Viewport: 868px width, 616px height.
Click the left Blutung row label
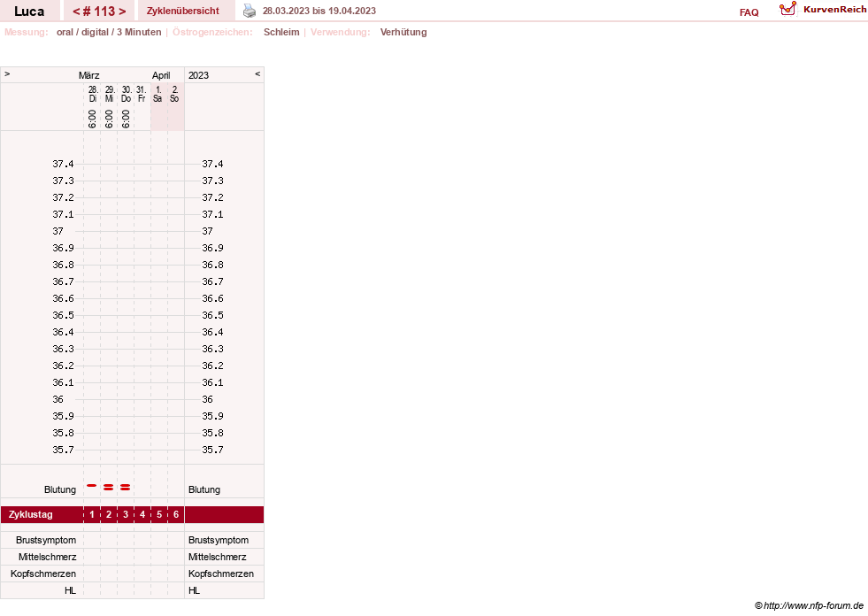[60, 489]
